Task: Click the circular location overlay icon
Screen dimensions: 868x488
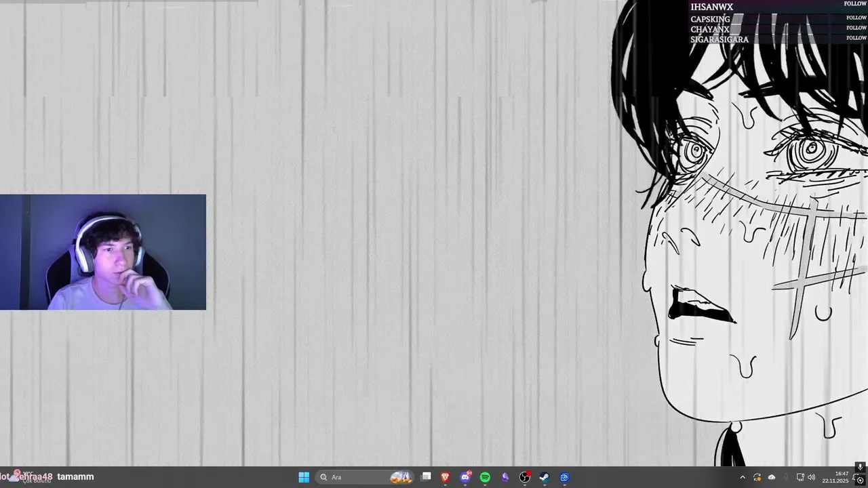Action: point(860,480)
